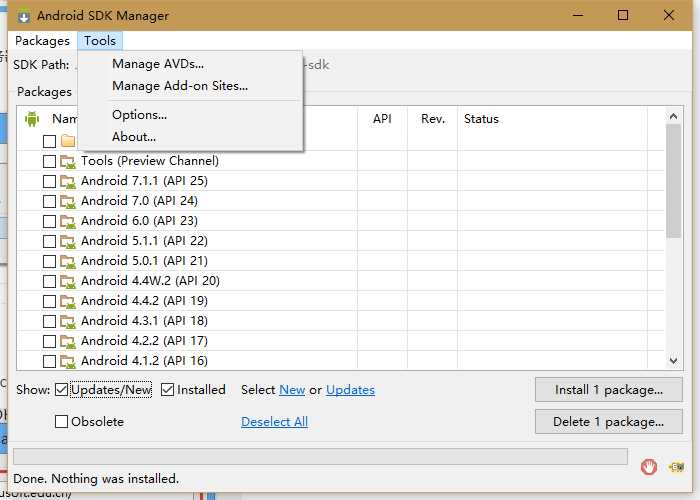This screenshot has height=500, width=700.
Task: Choose Manage Add-on Sites... menu entry
Action: click(x=180, y=86)
